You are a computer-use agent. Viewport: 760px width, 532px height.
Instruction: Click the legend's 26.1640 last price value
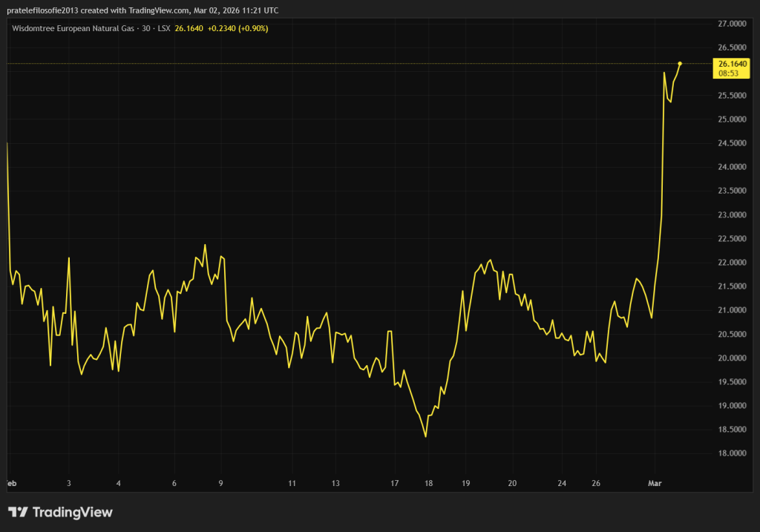click(189, 28)
